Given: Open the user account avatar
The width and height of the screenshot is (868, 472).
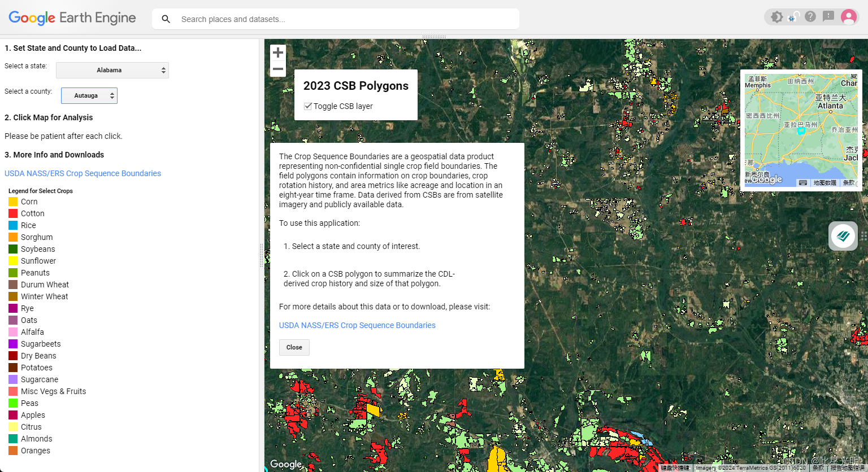Looking at the screenshot, I should 849,17.
